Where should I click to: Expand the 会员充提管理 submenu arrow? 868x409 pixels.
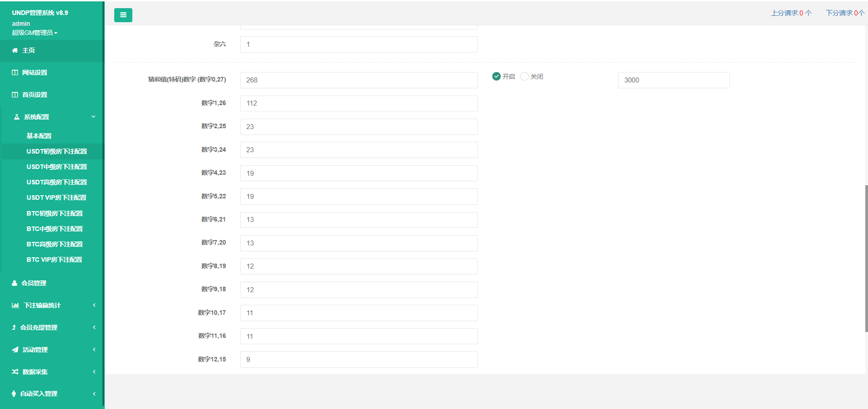pyautogui.click(x=94, y=327)
